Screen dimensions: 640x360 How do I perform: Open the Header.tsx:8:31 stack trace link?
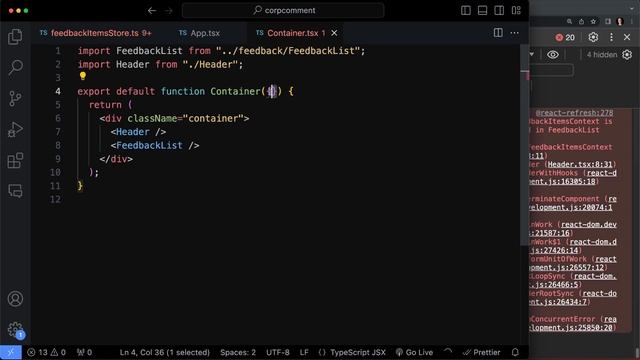pyautogui.click(x=580, y=164)
